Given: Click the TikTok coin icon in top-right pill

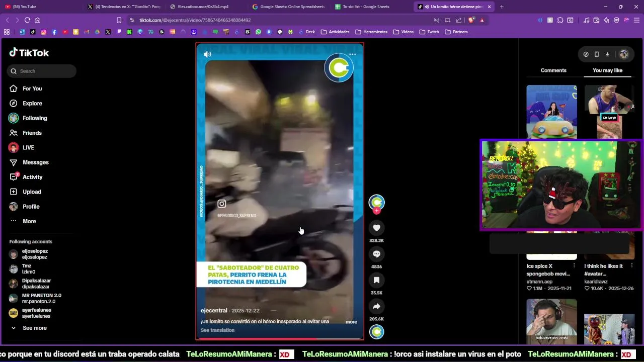Looking at the screenshot, I should point(586,54).
